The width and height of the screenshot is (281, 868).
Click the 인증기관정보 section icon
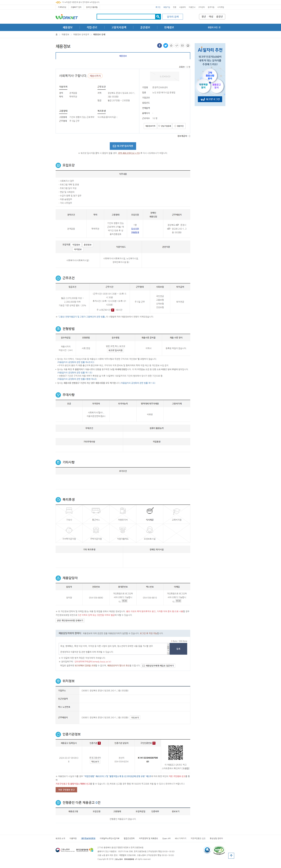click(58, 734)
